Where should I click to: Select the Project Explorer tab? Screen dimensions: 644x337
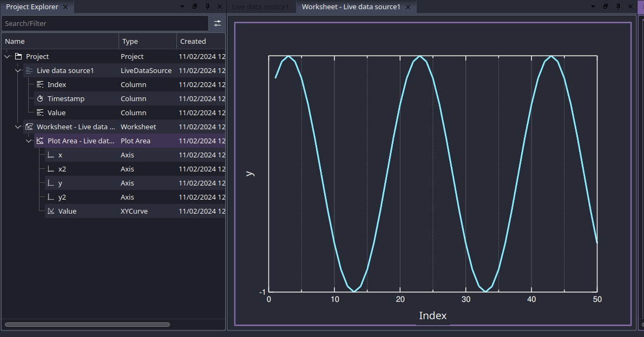[32, 6]
